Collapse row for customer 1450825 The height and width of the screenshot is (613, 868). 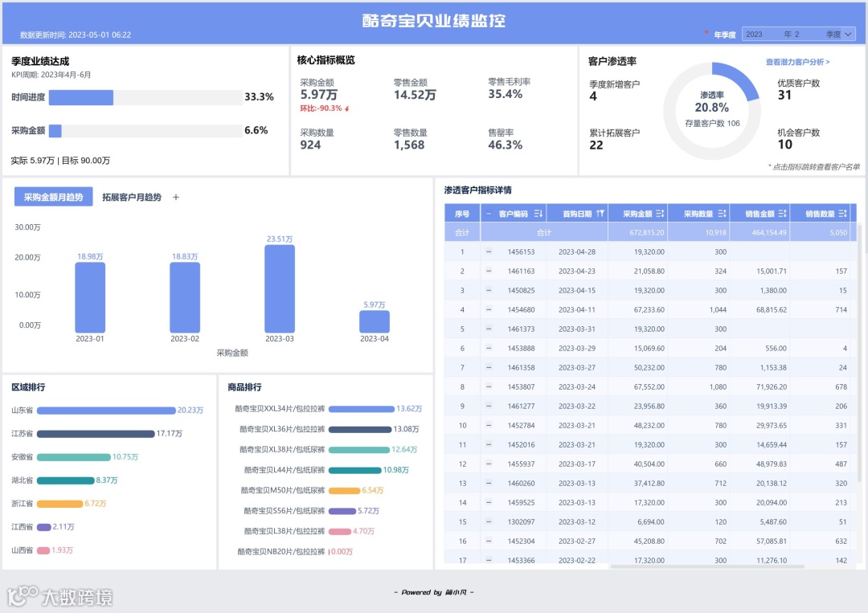[489, 291]
